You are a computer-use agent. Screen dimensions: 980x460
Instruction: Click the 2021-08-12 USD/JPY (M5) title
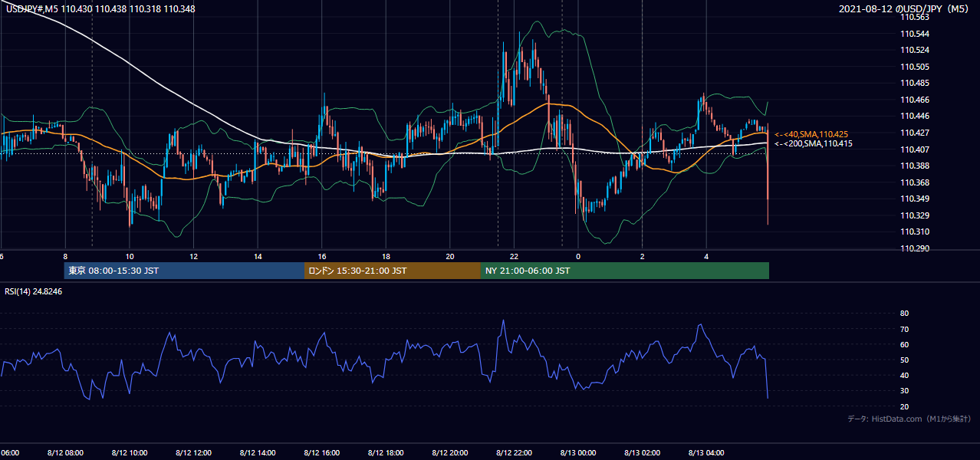pos(905,8)
